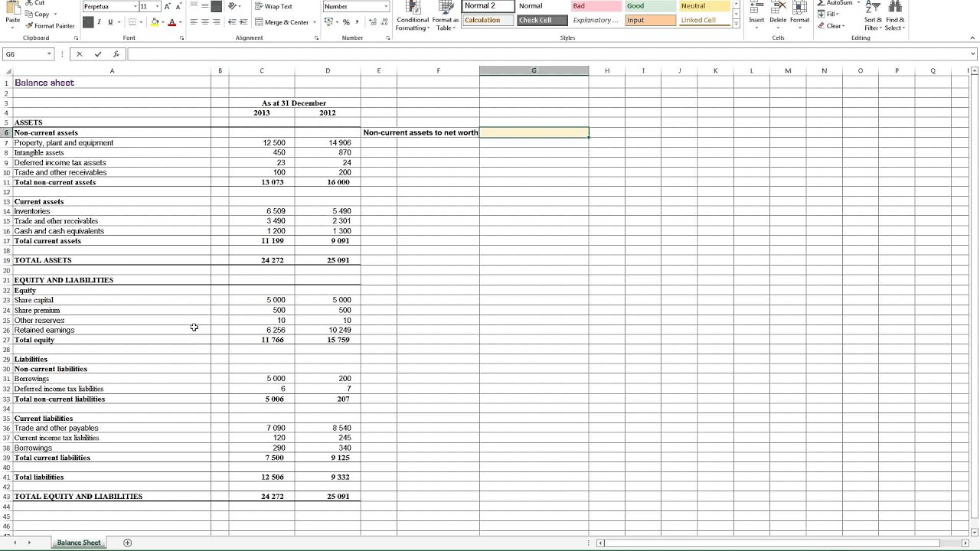Click 'Non-current assets to net worth' cell
This screenshot has width=980, height=551.
click(420, 132)
